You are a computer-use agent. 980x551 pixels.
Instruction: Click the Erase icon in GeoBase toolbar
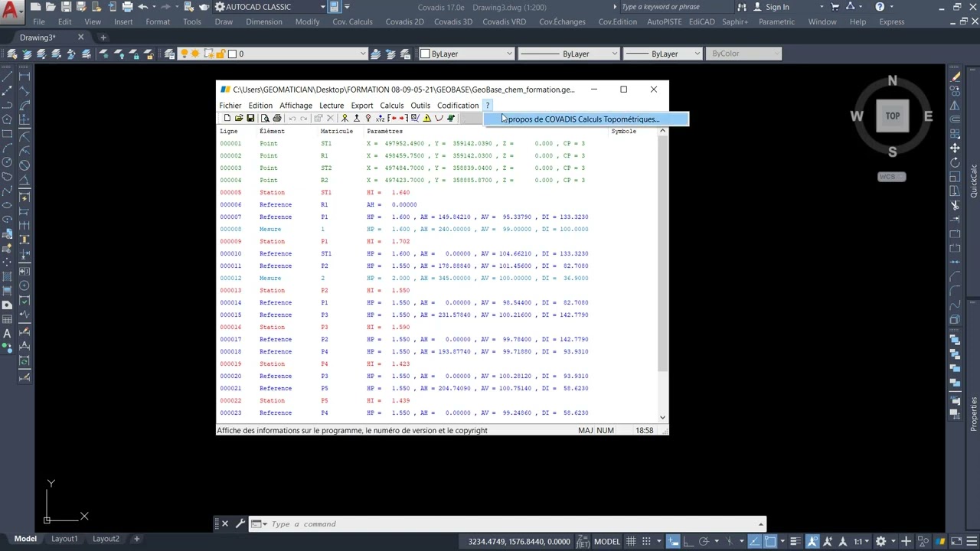[x=330, y=118]
